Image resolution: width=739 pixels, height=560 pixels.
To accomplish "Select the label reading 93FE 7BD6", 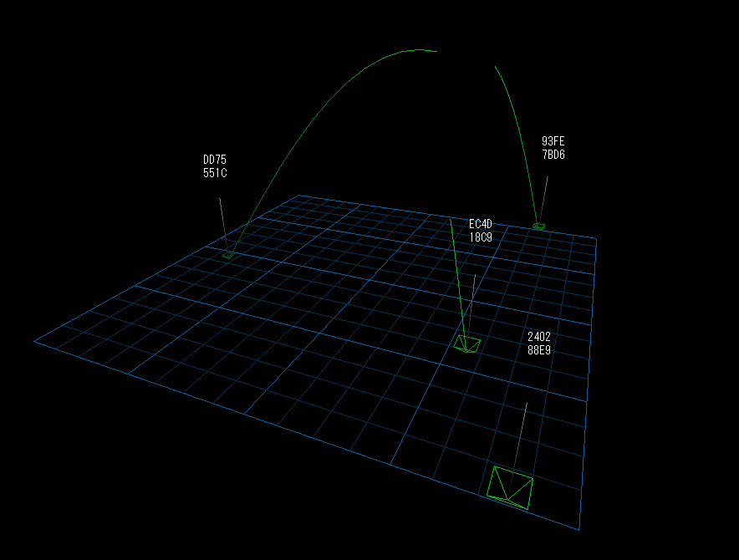I will pos(553,148).
